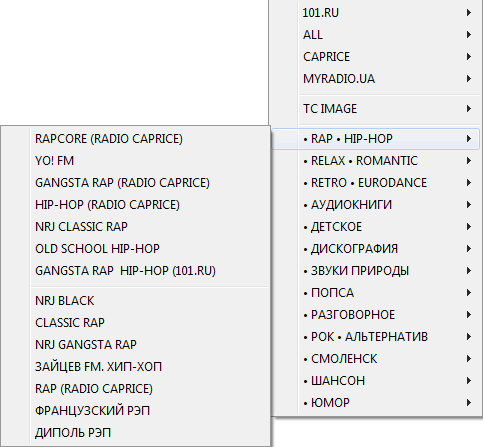
Task: Expand the ДЕТСКОЕ submenu arrow
Action: tap(469, 227)
